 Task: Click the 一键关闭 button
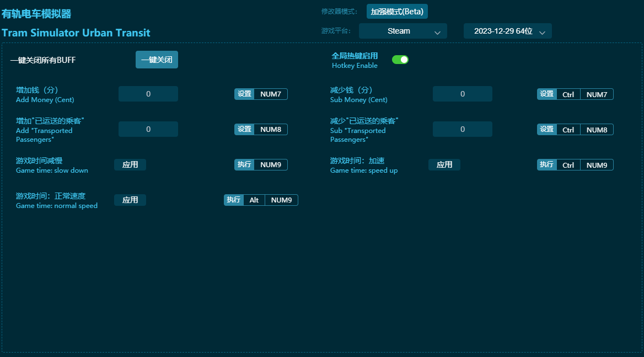click(157, 60)
